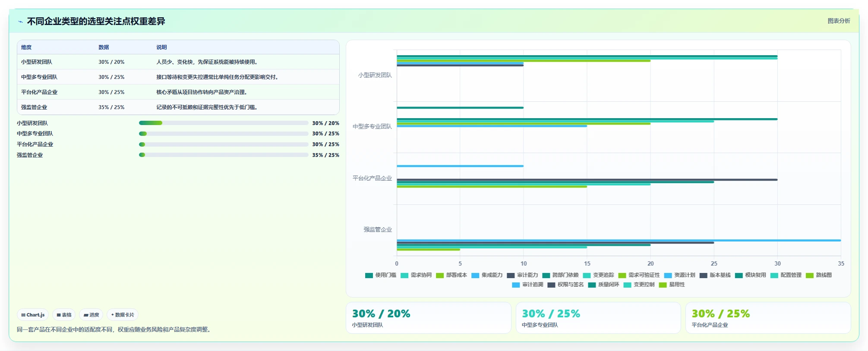Toggle the 模块复用 legend item

[x=750, y=275]
